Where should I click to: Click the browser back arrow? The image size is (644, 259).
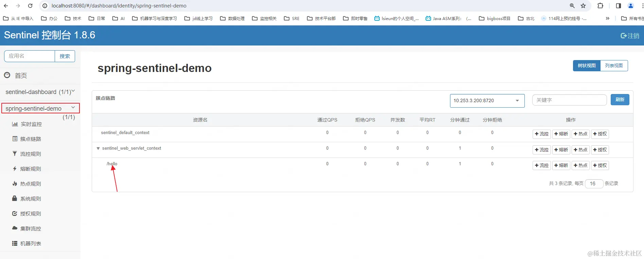[x=6, y=6]
